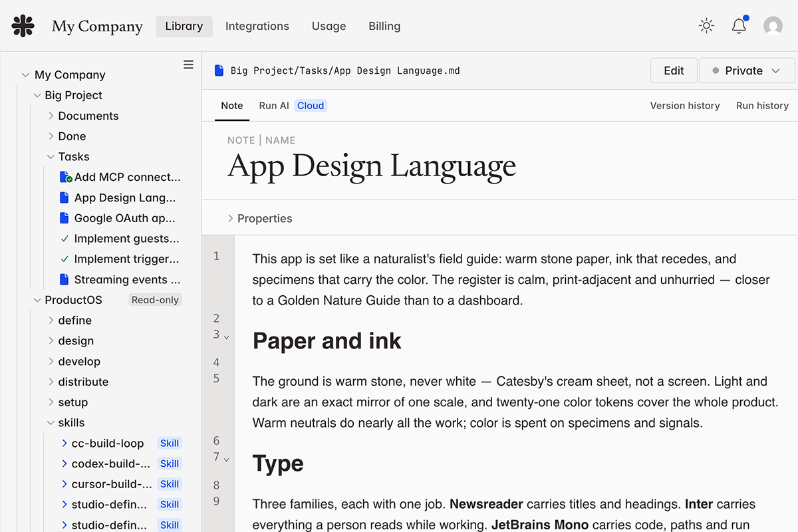The height and width of the screenshot is (532, 798).
Task: Click the Cloud badge
Action: [x=311, y=106]
